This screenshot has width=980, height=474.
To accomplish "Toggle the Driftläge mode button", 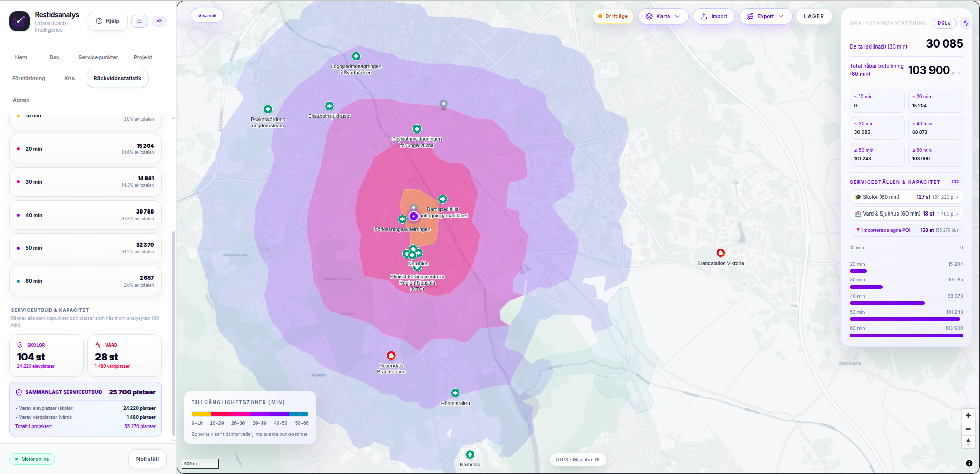I will tap(613, 16).
